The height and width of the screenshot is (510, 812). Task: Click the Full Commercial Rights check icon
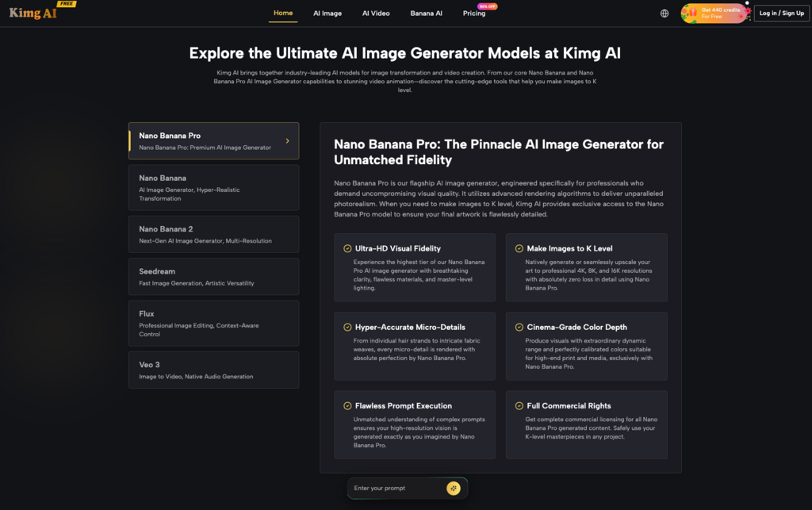pos(519,406)
